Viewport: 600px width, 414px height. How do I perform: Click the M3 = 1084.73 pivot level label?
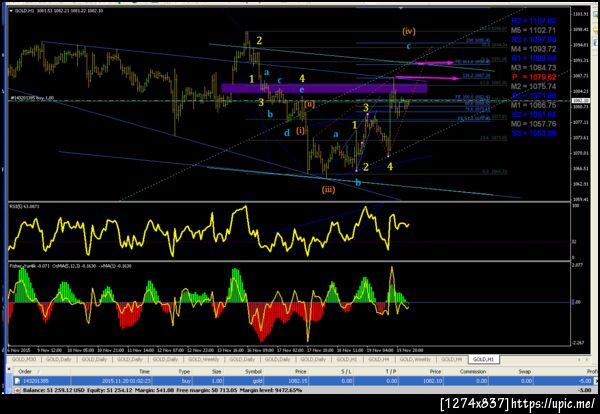(533, 68)
